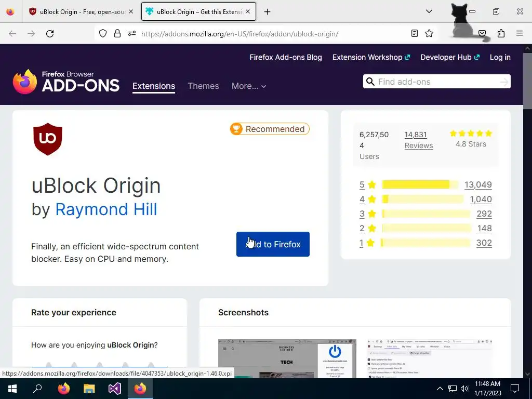Open the 302 one-star reviews count

(484, 243)
